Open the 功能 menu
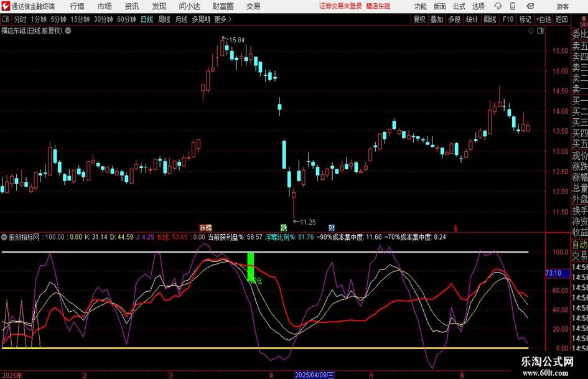588x379 pixels. pyautogui.click(x=420, y=6)
